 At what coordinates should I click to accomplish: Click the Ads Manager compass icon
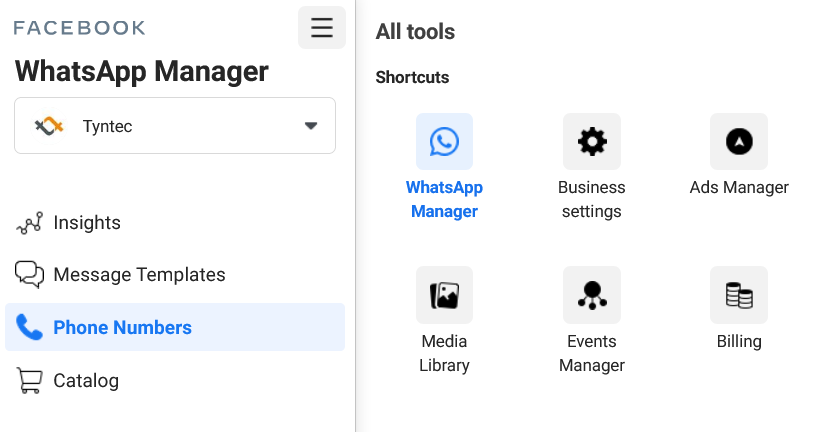[739, 141]
